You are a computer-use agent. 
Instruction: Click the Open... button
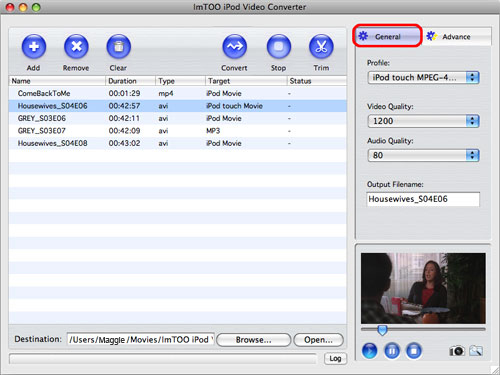pos(318,340)
